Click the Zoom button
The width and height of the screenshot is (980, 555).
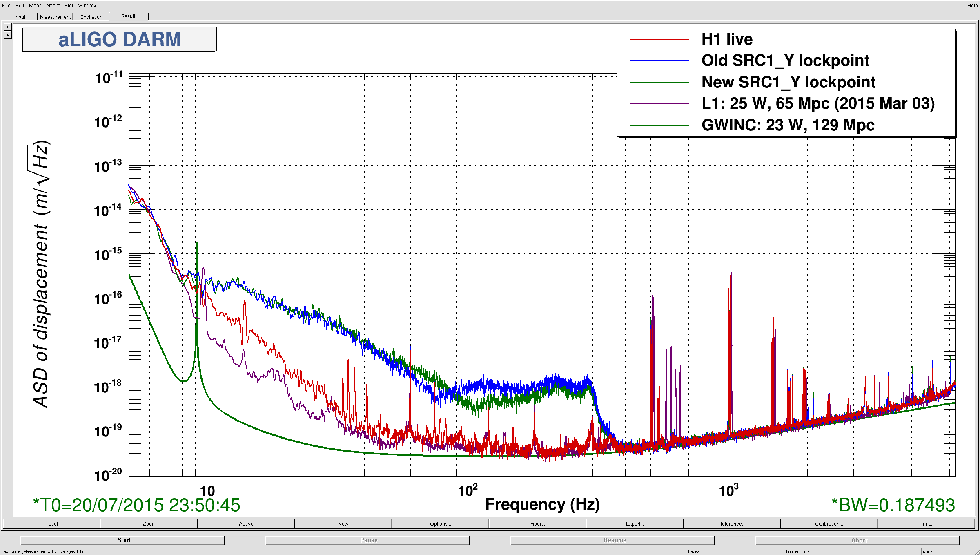[149, 524]
